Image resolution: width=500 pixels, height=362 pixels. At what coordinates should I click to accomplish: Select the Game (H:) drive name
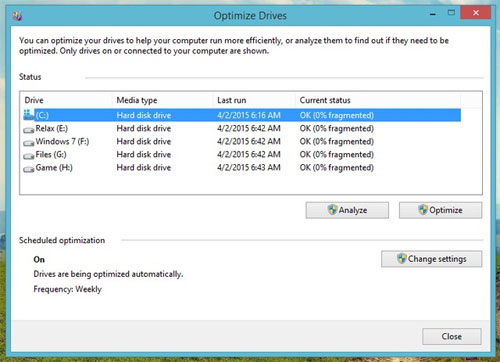pos(54,167)
